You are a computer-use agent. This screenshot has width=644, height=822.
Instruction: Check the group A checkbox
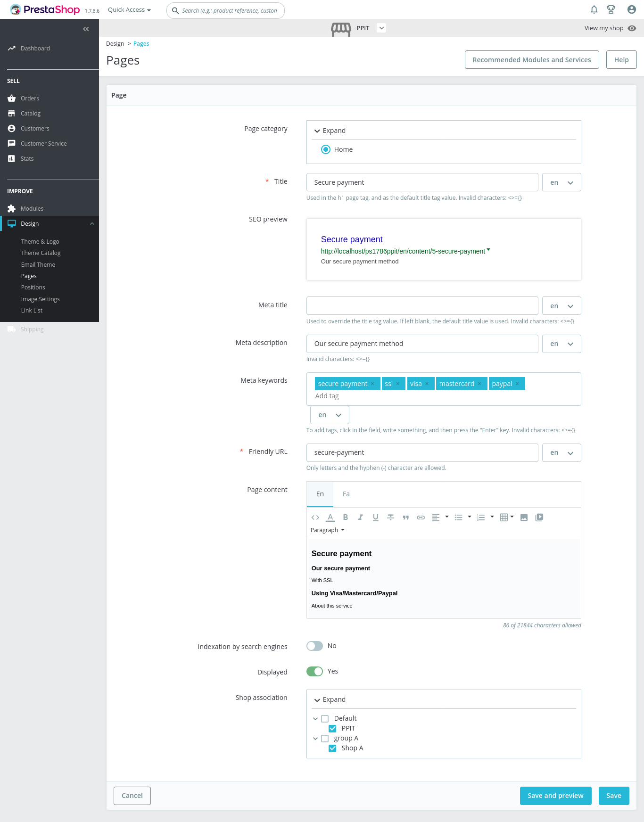click(325, 739)
